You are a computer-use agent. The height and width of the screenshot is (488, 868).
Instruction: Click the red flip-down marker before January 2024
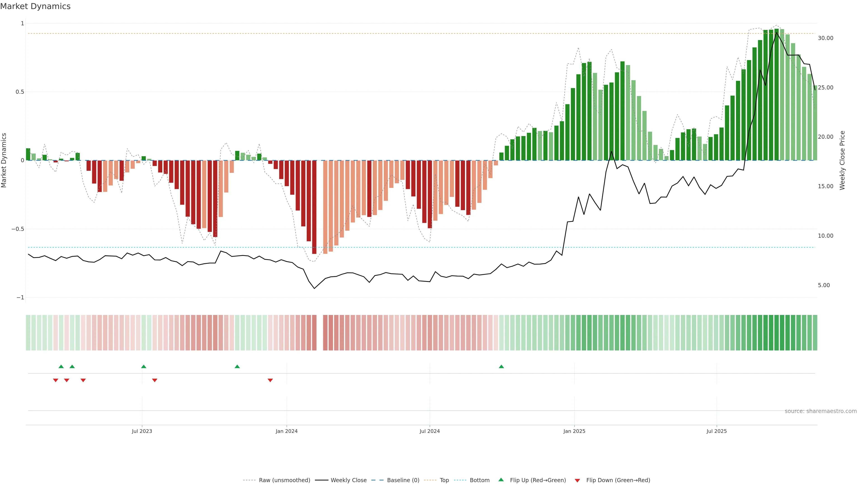(270, 380)
